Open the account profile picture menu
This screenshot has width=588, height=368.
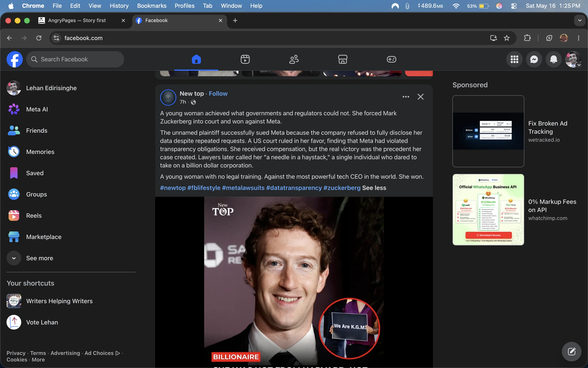[x=573, y=59]
